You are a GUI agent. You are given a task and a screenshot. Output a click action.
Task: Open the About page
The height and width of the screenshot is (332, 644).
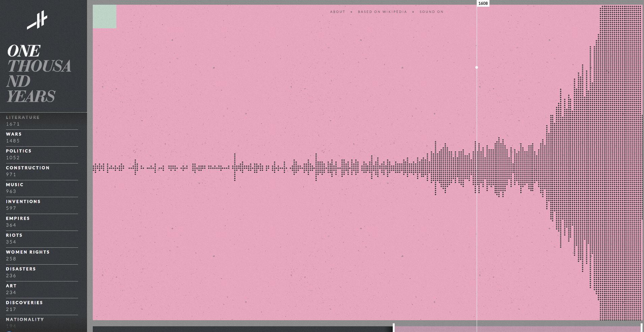(x=337, y=12)
